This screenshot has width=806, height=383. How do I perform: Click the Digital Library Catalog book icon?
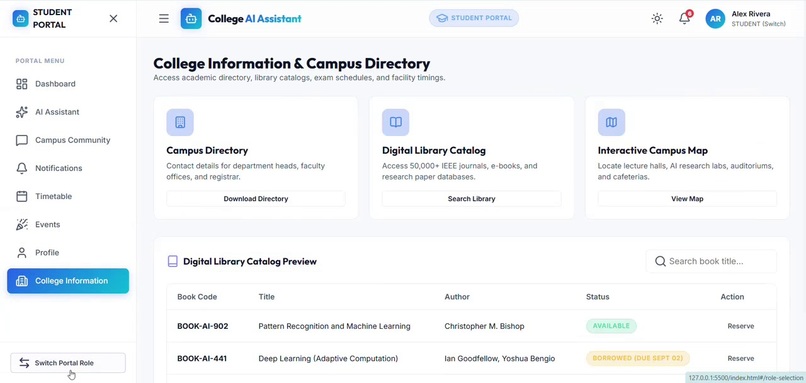click(x=395, y=122)
